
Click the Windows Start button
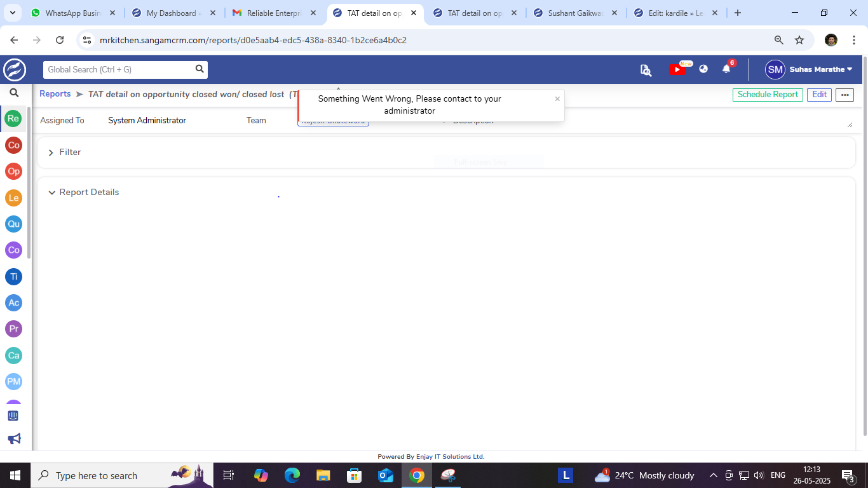[14, 475]
